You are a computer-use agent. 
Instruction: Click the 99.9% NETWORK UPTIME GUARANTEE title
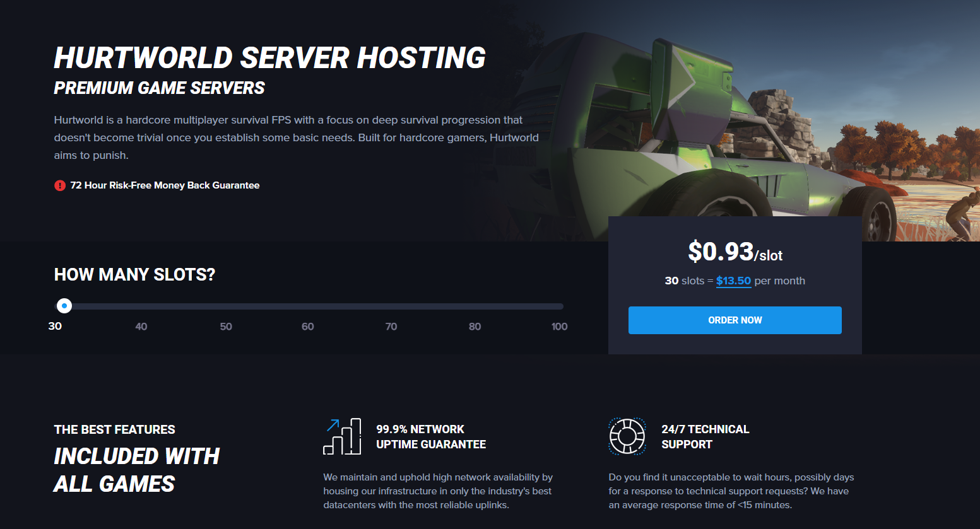click(431, 437)
